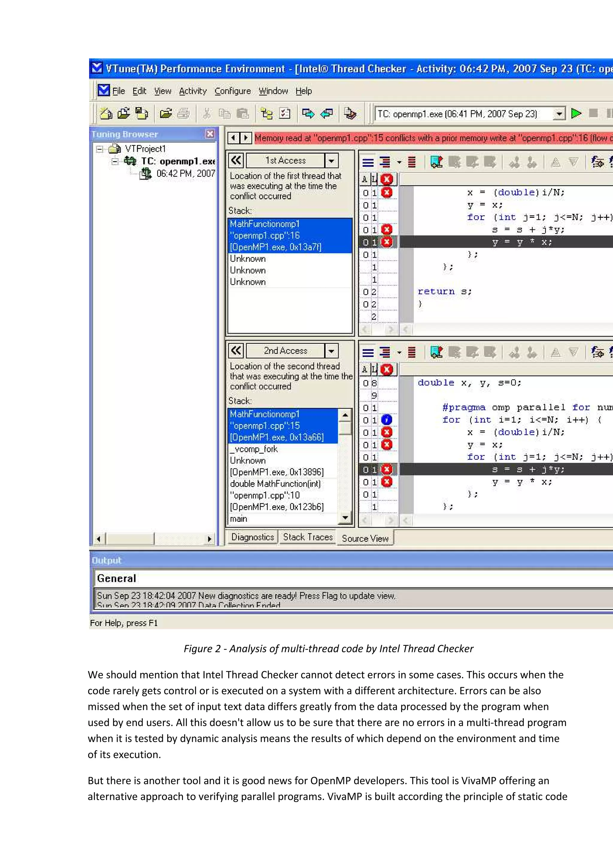Open the File menu
Viewport: 613px width, 868px height.
(119, 91)
